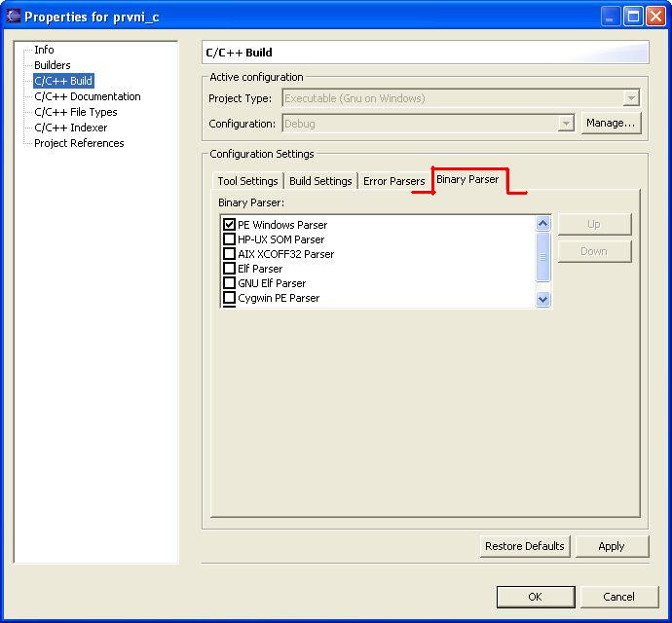Screen dimensions: 672x623
Task: Check the HP-UX SOM Parser checkbox
Action: click(230, 239)
